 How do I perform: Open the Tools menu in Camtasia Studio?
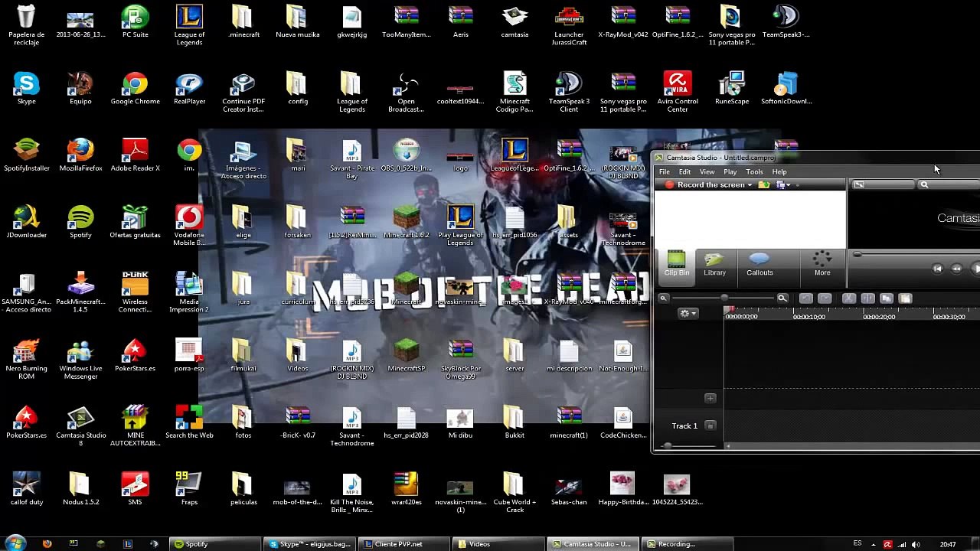click(x=754, y=171)
